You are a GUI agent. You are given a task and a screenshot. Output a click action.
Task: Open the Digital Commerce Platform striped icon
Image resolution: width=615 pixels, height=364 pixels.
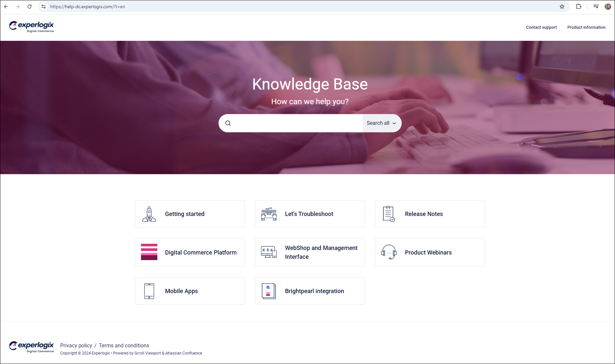pos(149,252)
